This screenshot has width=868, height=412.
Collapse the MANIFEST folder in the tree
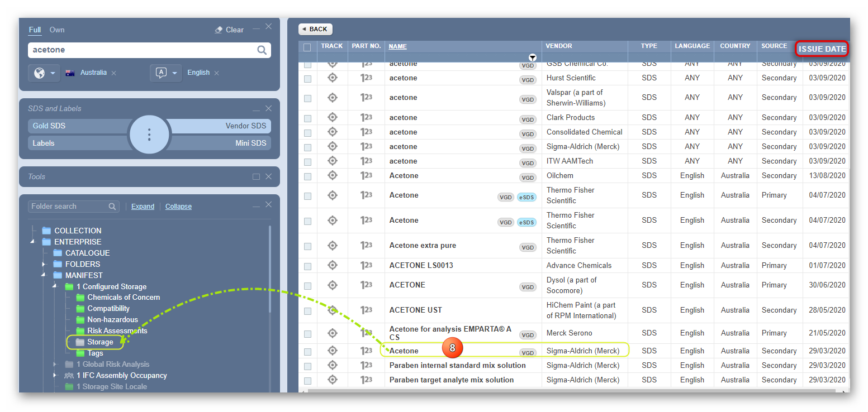pyautogui.click(x=42, y=275)
